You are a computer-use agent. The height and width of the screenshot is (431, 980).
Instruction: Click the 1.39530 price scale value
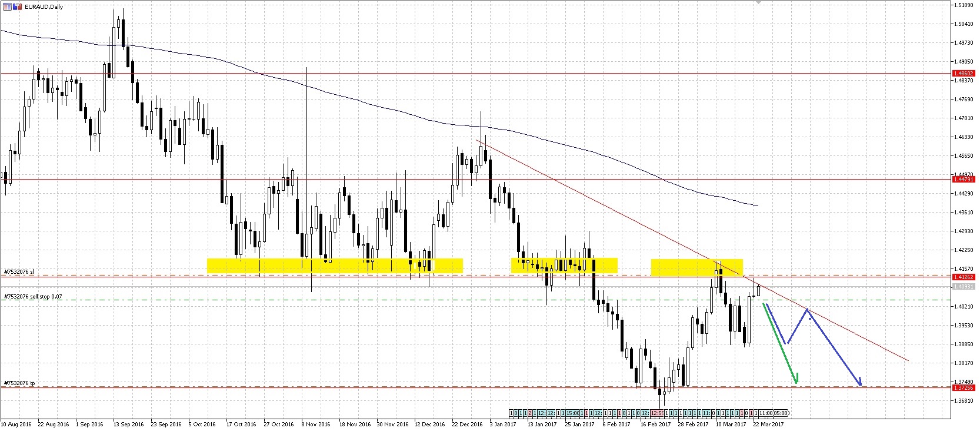point(963,325)
